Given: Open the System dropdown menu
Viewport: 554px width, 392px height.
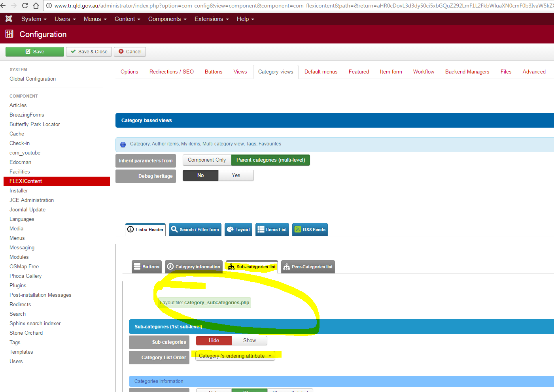Looking at the screenshot, I should click(x=34, y=19).
